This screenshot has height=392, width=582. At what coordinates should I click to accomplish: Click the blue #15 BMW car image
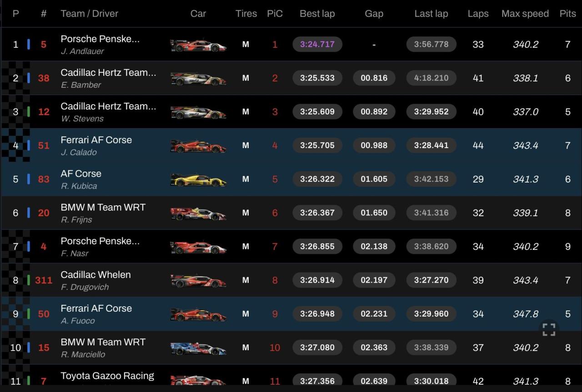(x=198, y=348)
